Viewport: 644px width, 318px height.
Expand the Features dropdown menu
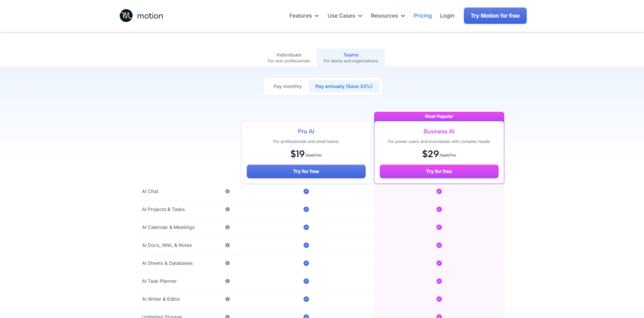304,16
